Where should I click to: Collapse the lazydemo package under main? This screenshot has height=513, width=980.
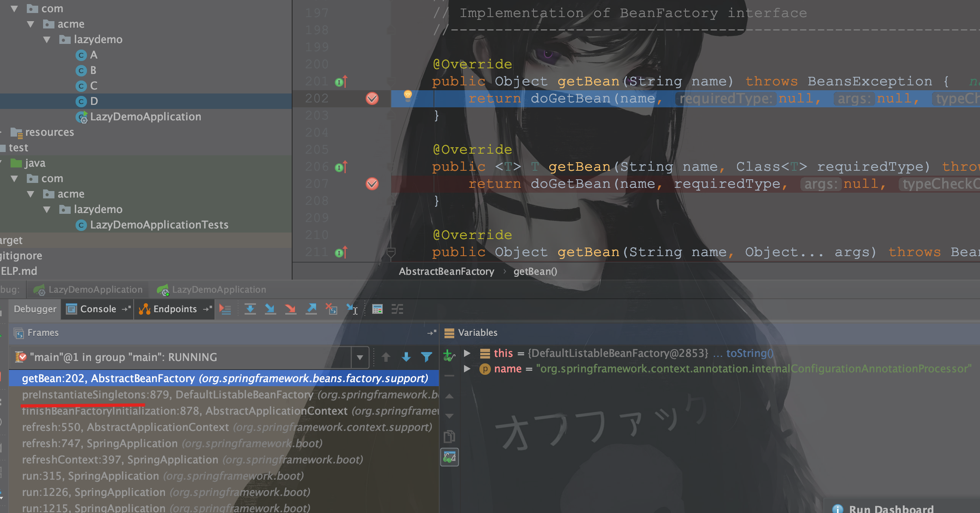coord(47,39)
